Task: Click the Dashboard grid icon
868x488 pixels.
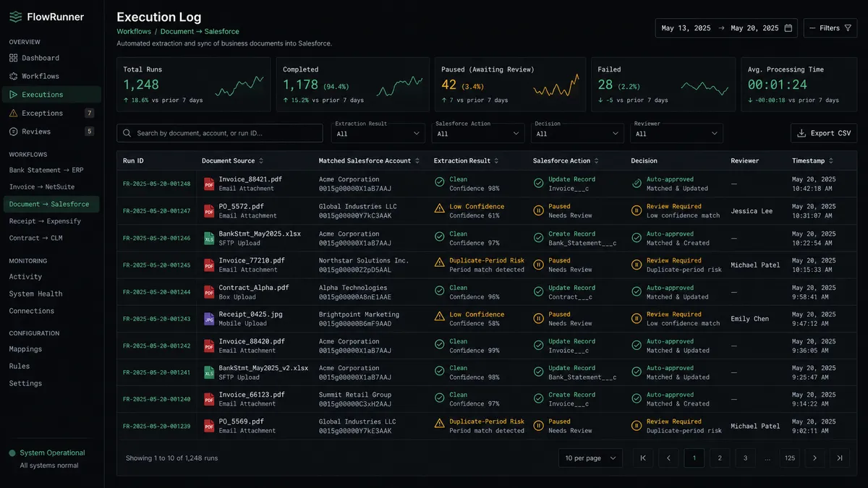Action: (14, 58)
